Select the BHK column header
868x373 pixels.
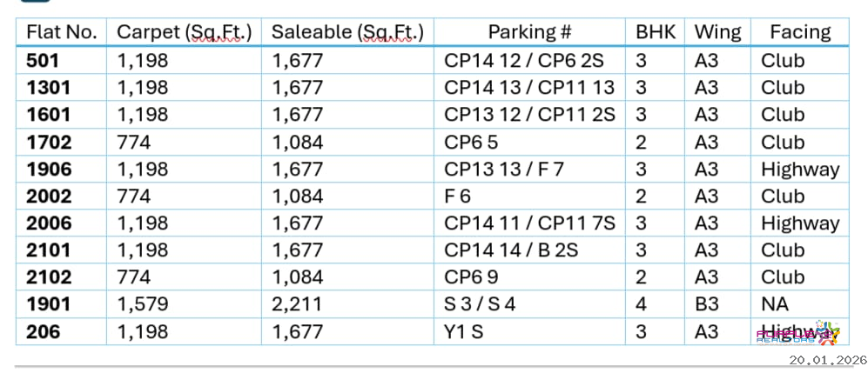(656, 33)
